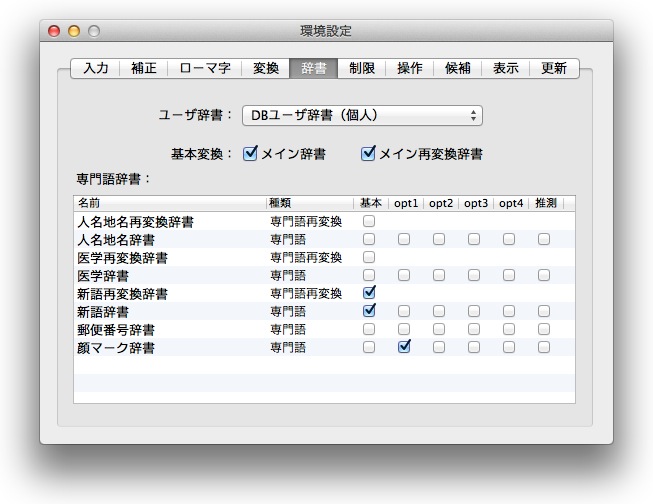Enable 基本 for 人名地名再変換辞書
The image size is (653, 504).
pyautogui.click(x=369, y=221)
